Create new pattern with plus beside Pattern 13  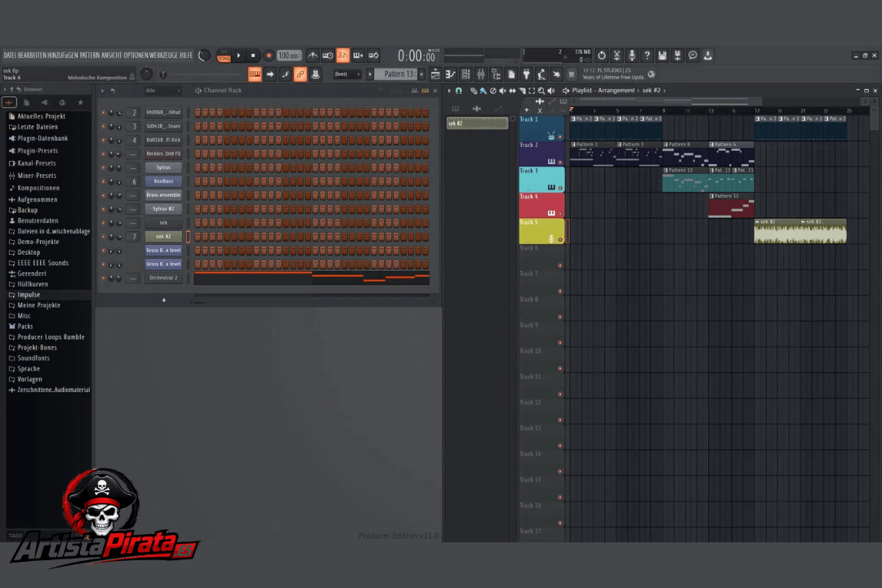click(422, 74)
